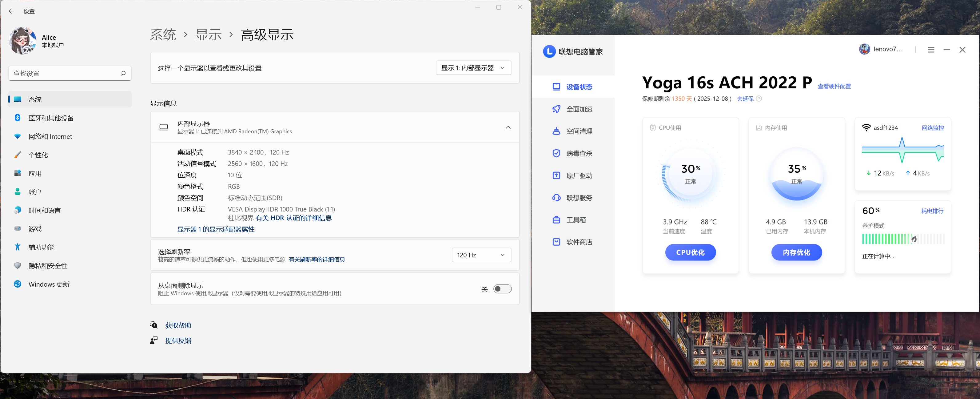Open the display selector 显示 1 dropdown

pyautogui.click(x=474, y=68)
